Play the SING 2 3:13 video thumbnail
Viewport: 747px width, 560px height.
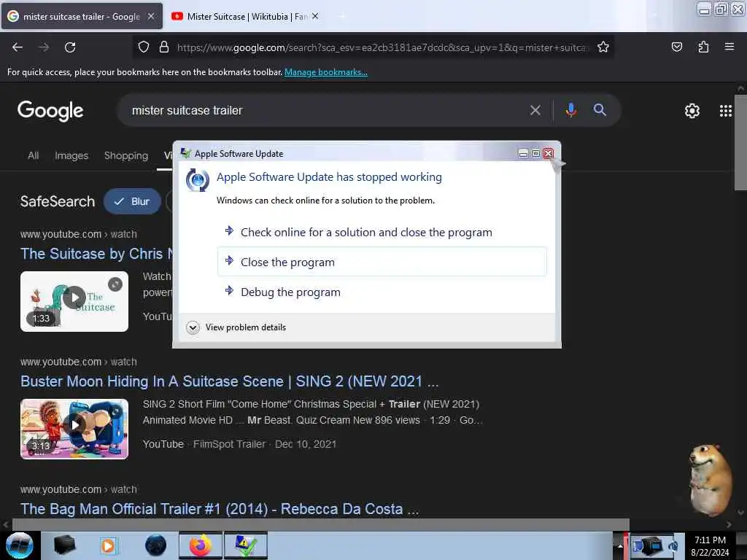tap(74, 429)
